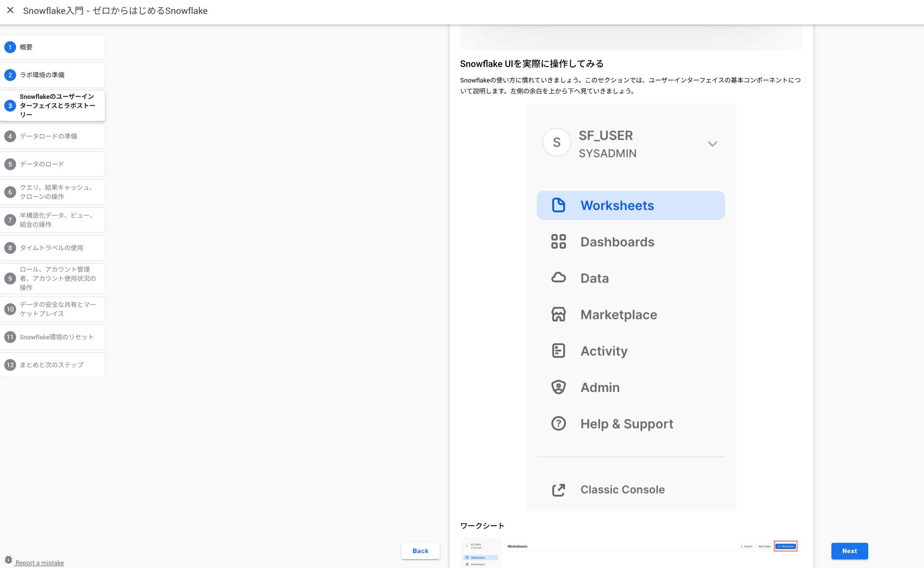This screenshot has width=924, height=568.
Task: Open the Report a mistake link
Action: pyautogui.click(x=39, y=562)
